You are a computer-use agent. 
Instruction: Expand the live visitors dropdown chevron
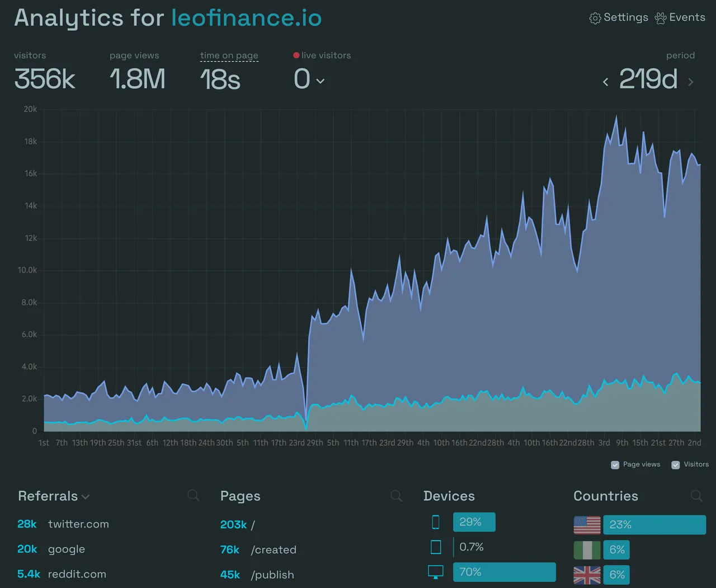(x=321, y=81)
